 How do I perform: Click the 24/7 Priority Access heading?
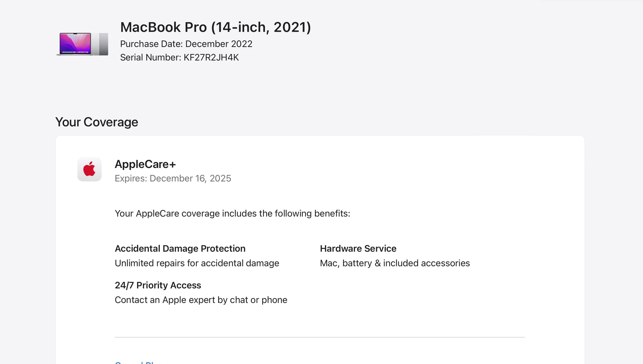[x=158, y=285]
